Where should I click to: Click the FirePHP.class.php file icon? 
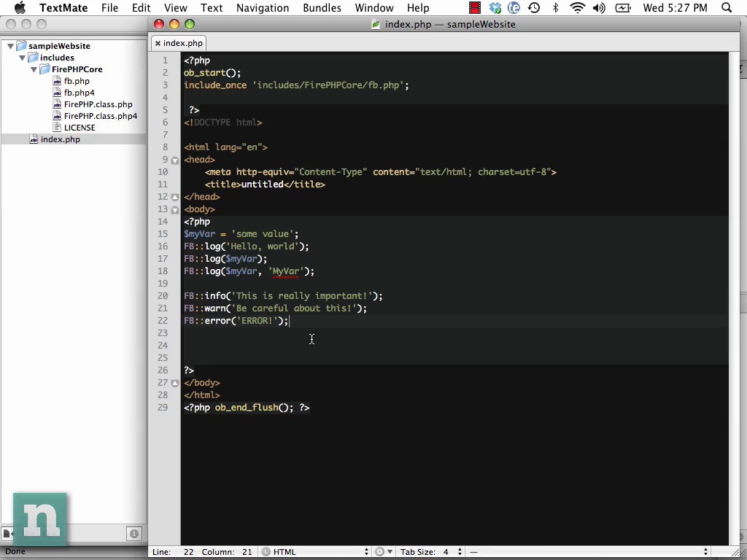[x=57, y=104]
